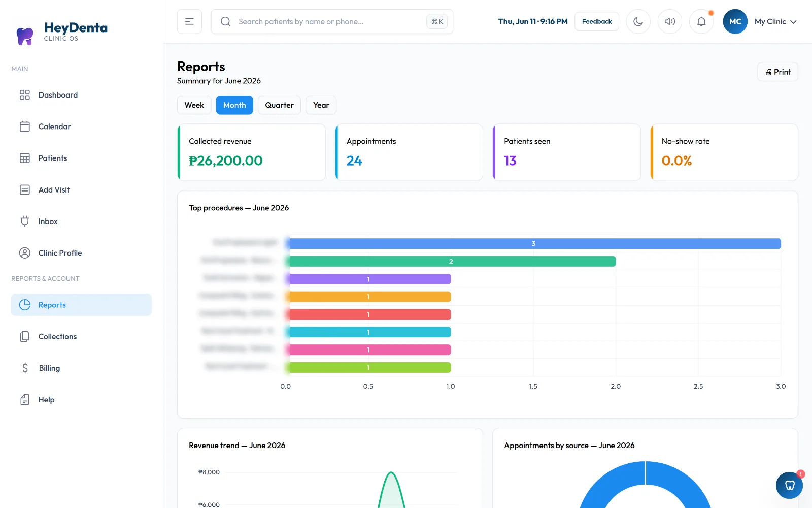This screenshot has height=508, width=812.
Task: Click the No-show rate card
Action: tap(724, 152)
